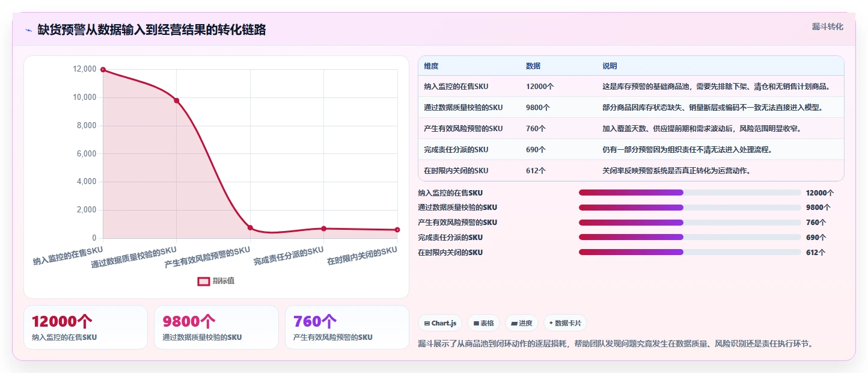Click the description starting 加入覆盖天数
Image resolution: width=868 pixels, height=373 pixels.
(701, 129)
